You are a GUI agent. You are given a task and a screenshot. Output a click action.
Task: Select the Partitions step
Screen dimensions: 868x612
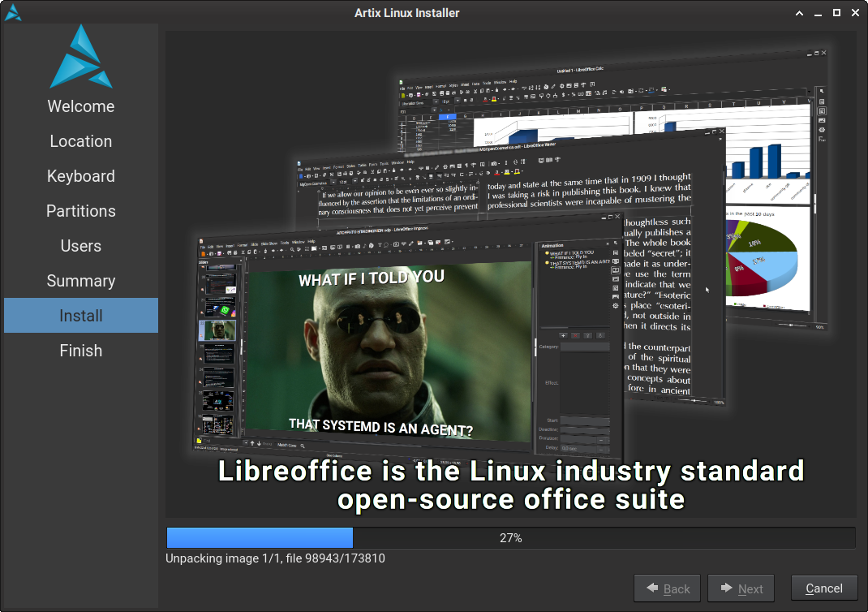coord(80,211)
